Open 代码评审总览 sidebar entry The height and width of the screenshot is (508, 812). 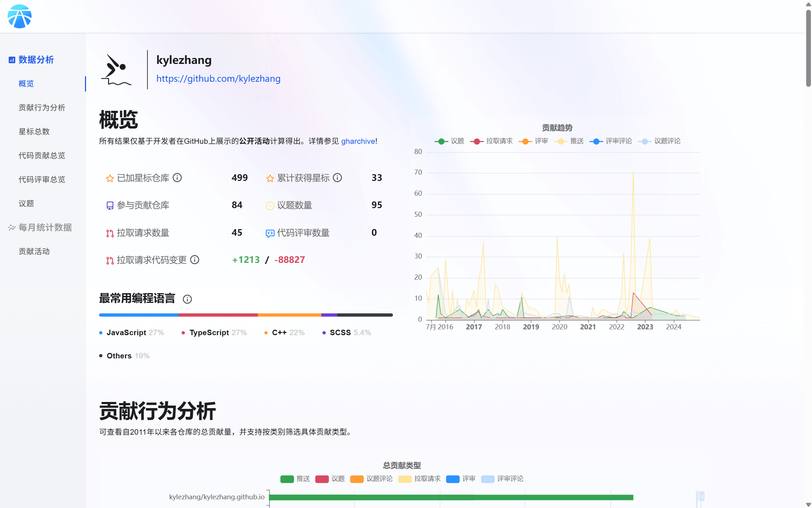[x=42, y=180]
